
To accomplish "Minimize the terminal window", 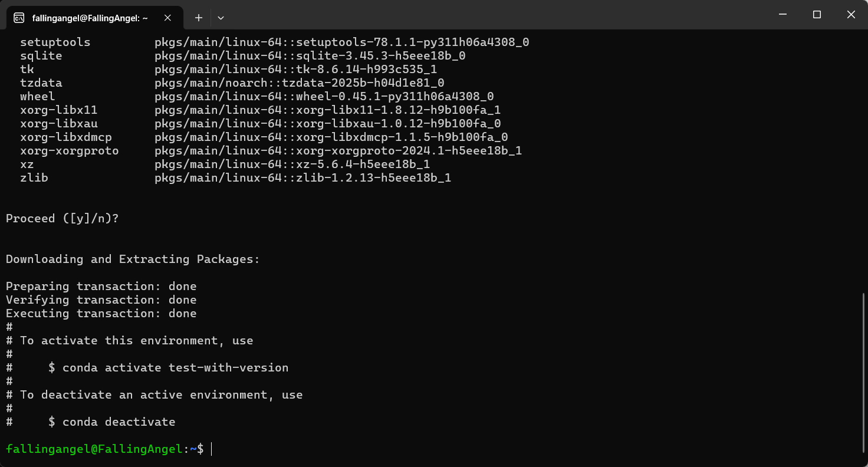I will 782,15.
